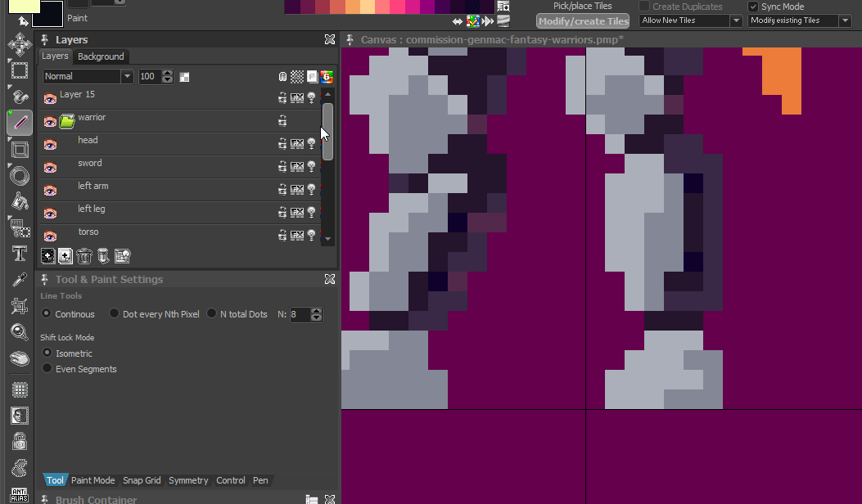Toggle the Sync Mode checkbox

pyautogui.click(x=753, y=7)
